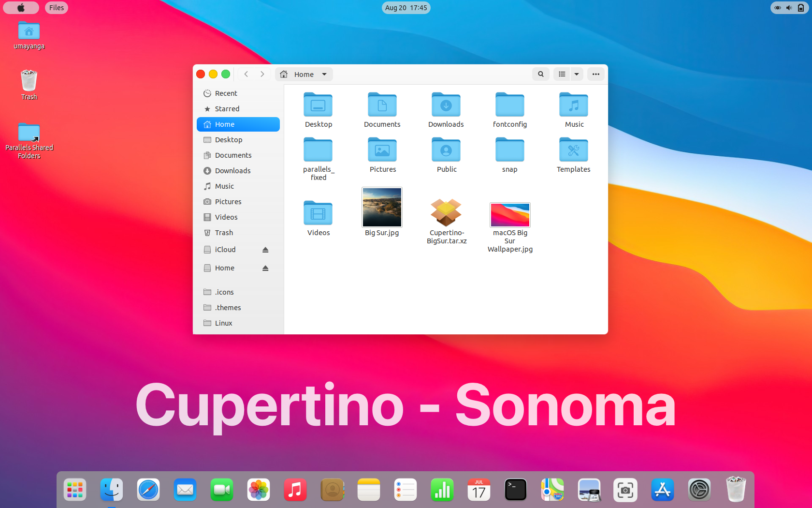Open Desktop in the sidebar
The width and height of the screenshot is (812, 508).
238,140
